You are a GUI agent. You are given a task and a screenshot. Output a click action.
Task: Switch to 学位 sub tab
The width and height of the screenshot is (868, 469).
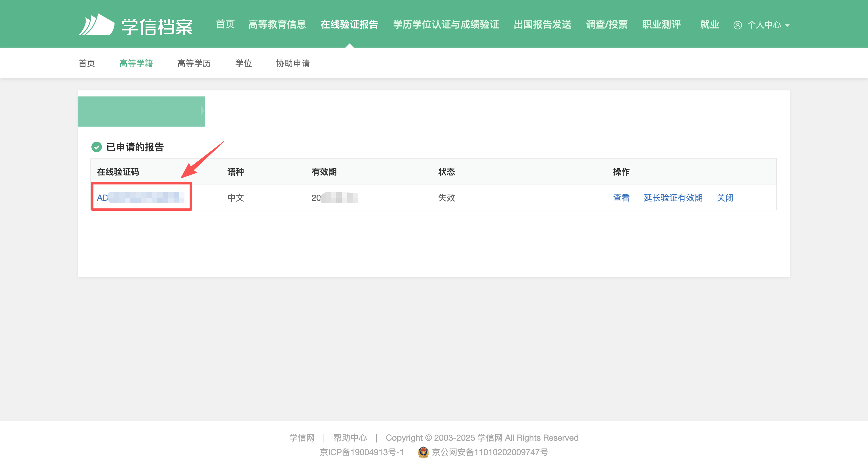[x=243, y=63]
